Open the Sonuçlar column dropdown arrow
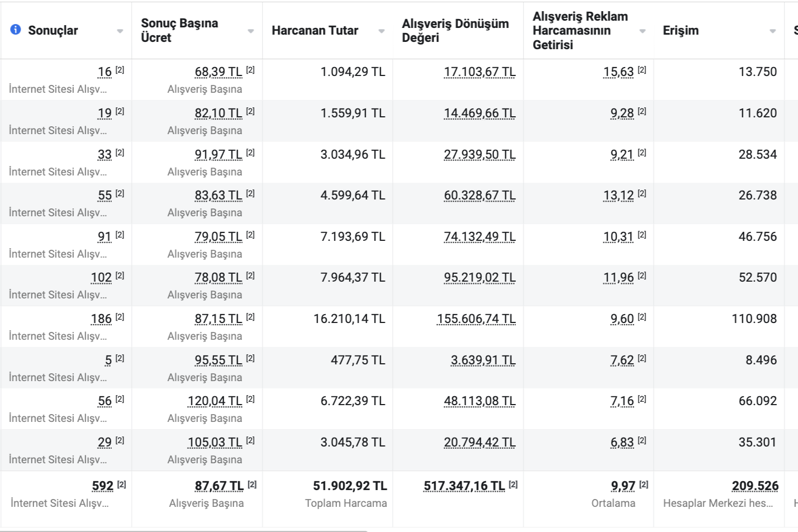 coord(120,31)
